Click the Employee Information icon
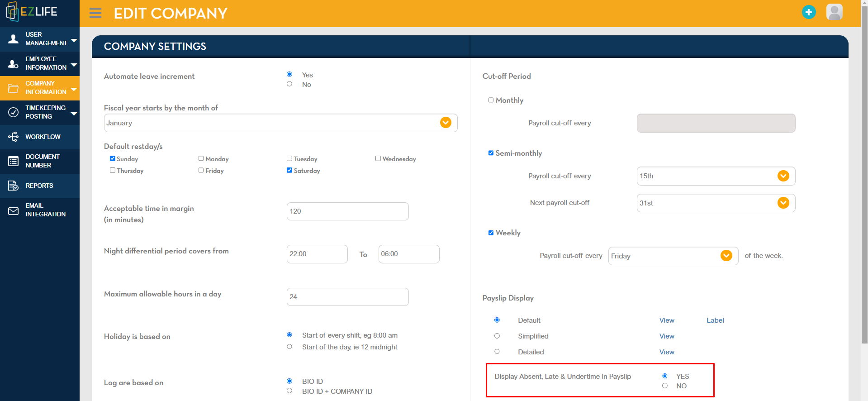Viewport: 868px width, 401px height. pyautogui.click(x=14, y=63)
